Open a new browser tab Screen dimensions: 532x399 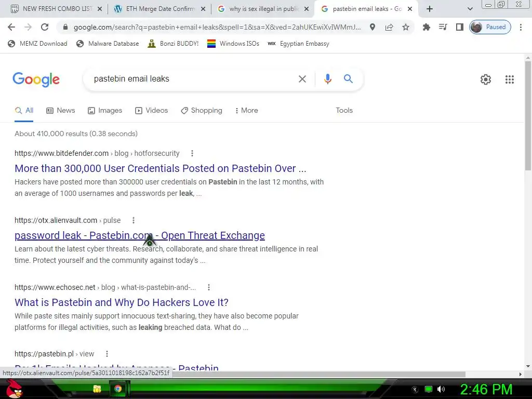pyautogui.click(x=430, y=9)
